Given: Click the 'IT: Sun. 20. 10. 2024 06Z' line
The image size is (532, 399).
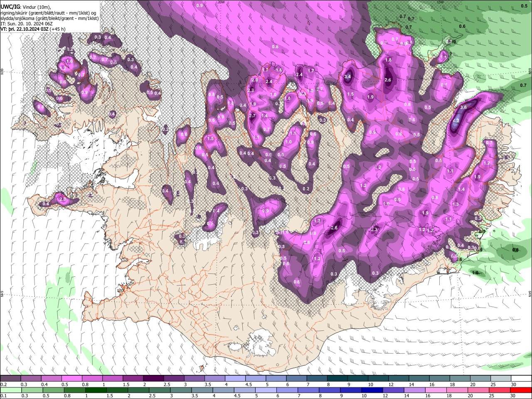Looking at the screenshot, I should click(x=26, y=24).
